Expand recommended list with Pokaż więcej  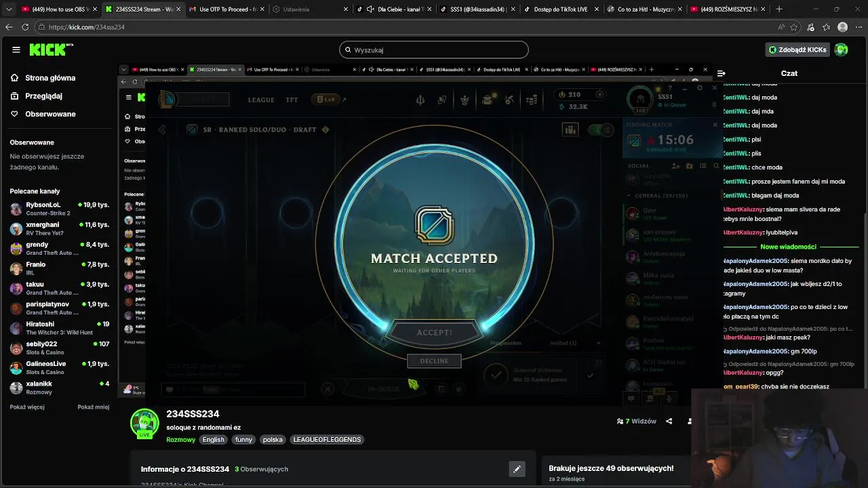click(27, 407)
